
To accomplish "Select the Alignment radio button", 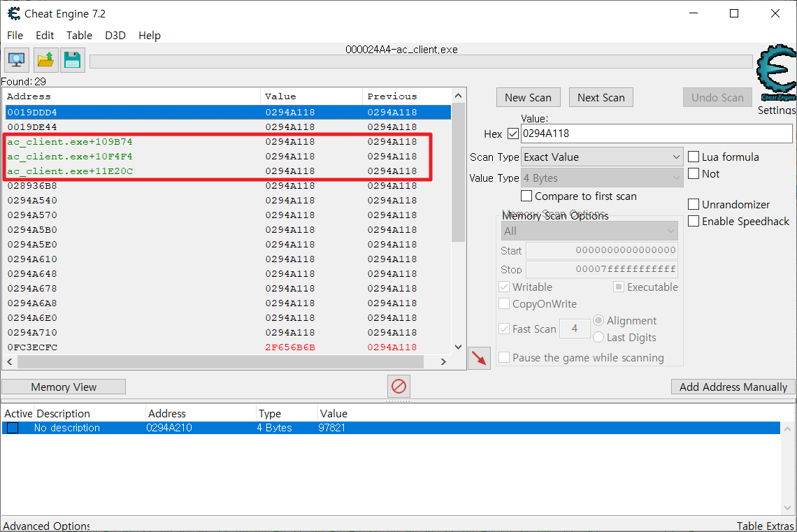I will (x=598, y=320).
